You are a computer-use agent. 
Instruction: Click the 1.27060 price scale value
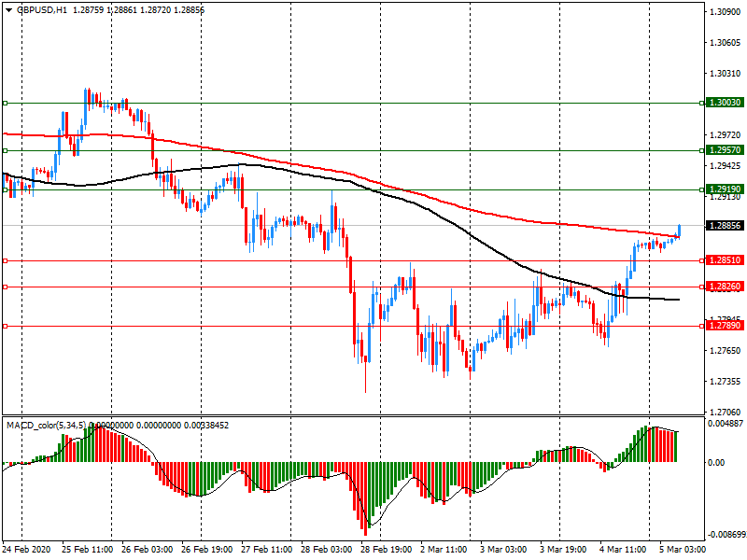pyautogui.click(x=726, y=412)
